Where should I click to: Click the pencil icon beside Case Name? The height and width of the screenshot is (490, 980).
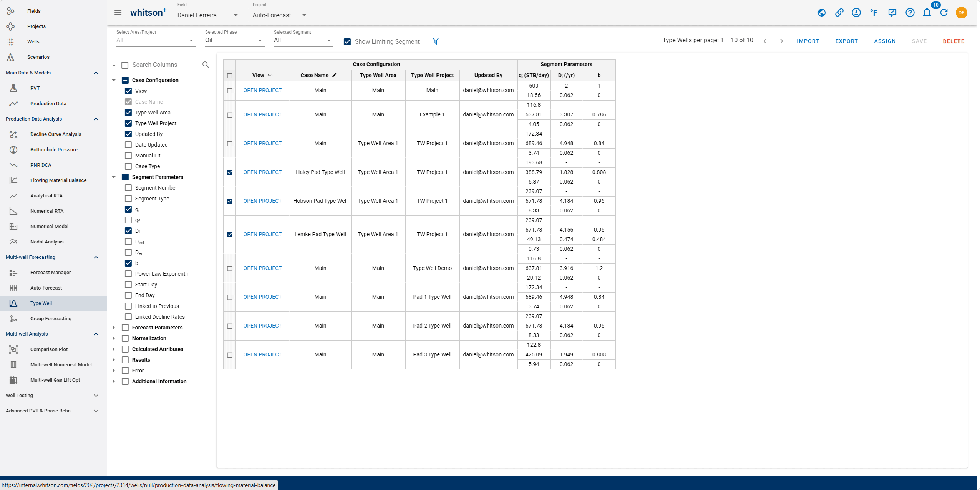tap(334, 75)
